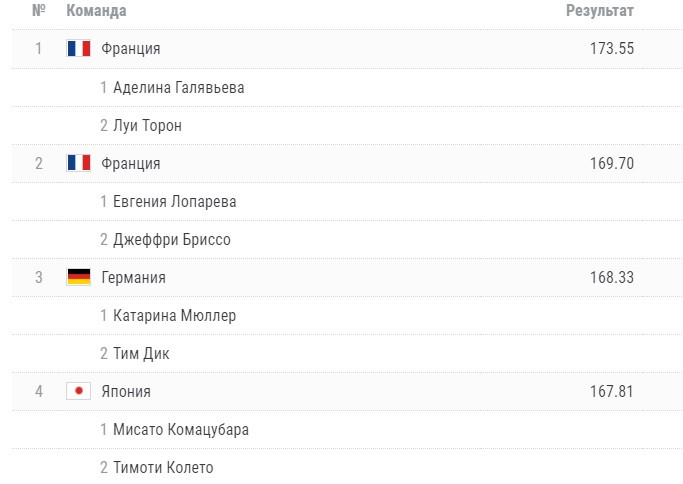Open the first-place Франция team
Viewport: 683px width, 484px height.
[x=131, y=49]
